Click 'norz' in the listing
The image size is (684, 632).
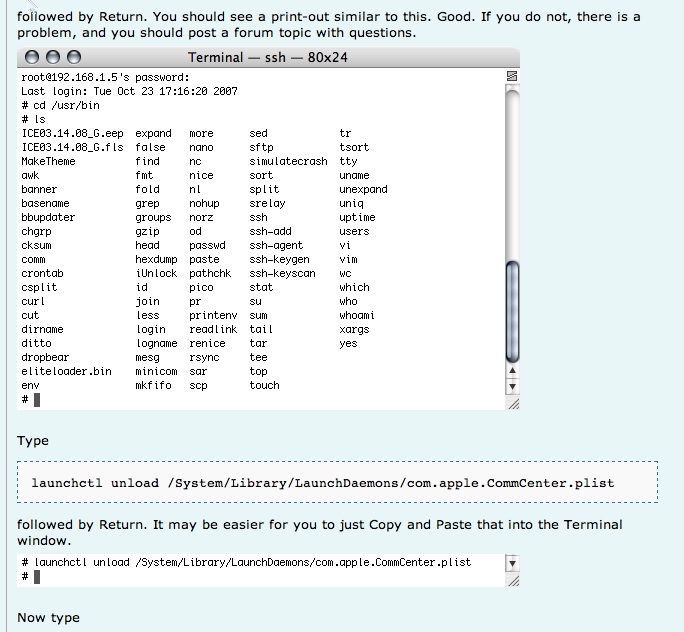pos(201,217)
